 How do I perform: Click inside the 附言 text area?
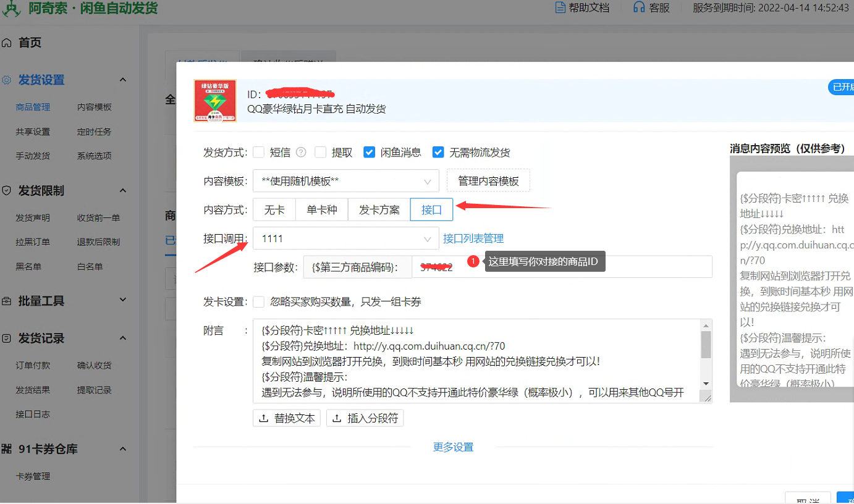[477, 361]
